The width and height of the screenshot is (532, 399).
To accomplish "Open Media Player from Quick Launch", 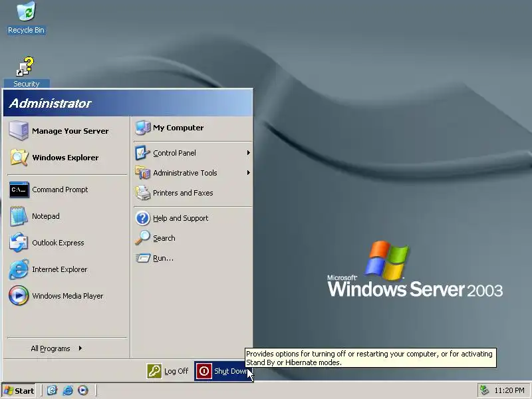I will click(82, 390).
